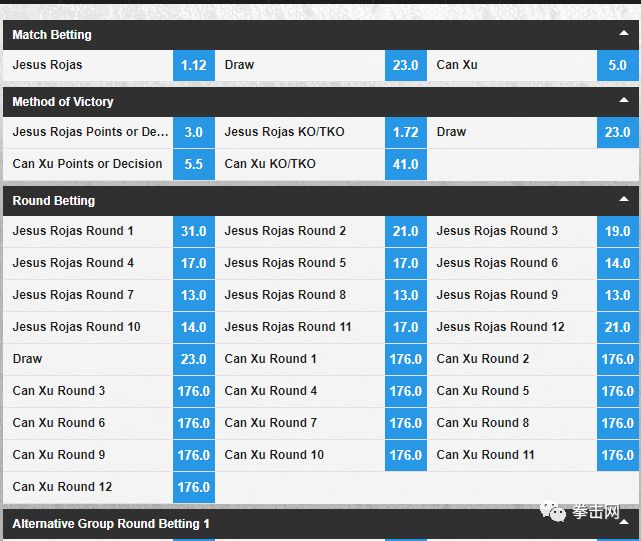
Task: Pick Jesus Rojas Points or Decision 3.0
Action: 194,132
